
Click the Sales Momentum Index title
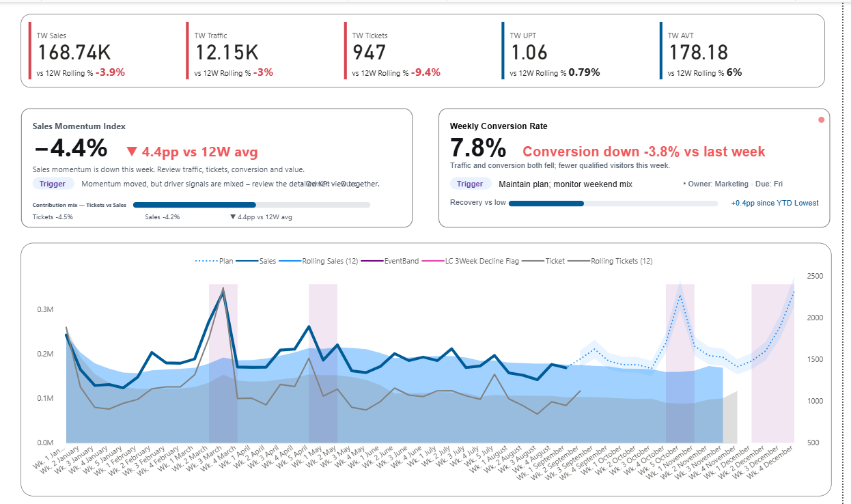[x=79, y=126]
